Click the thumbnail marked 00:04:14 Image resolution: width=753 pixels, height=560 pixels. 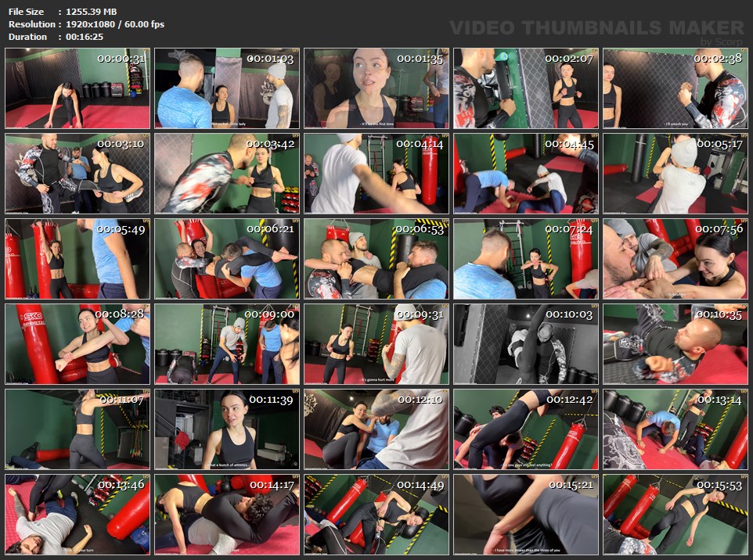coord(376,174)
